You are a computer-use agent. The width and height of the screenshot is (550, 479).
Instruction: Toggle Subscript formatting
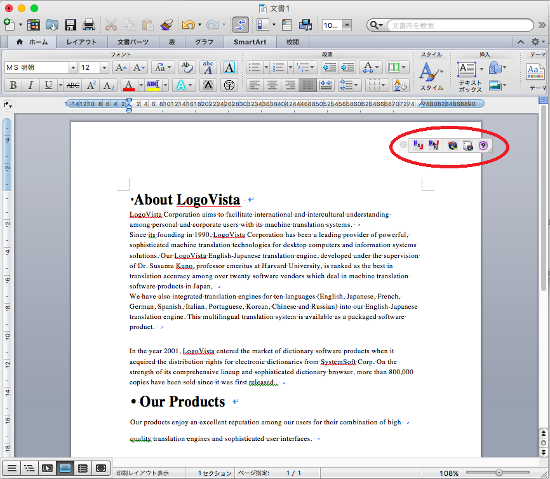tap(108, 85)
